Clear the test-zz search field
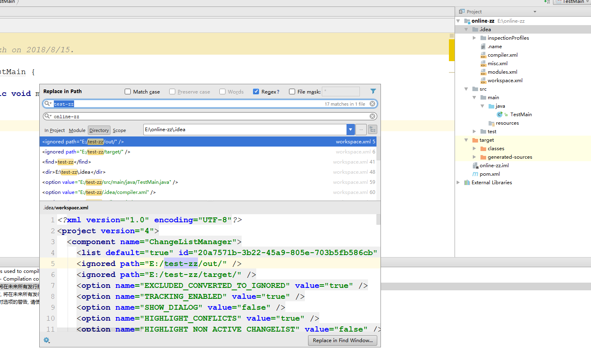Screen dimensions: 591x364 372,104
